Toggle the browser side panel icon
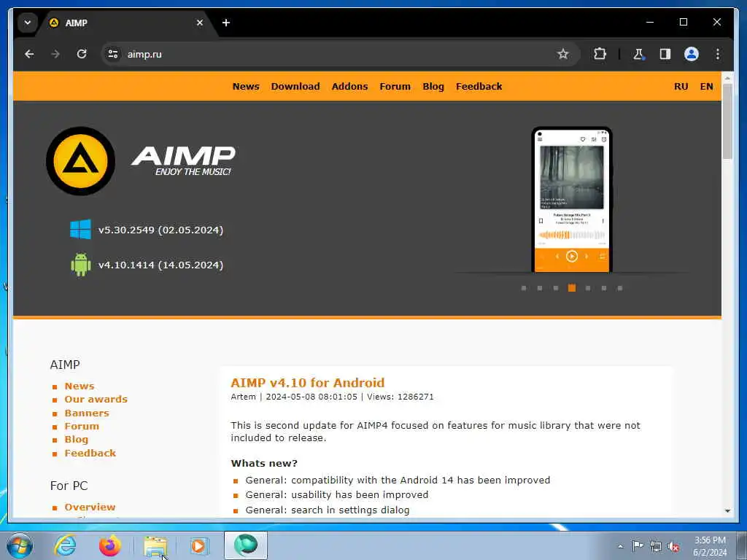The height and width of the screenshot is (560, 747). point(665,54)
